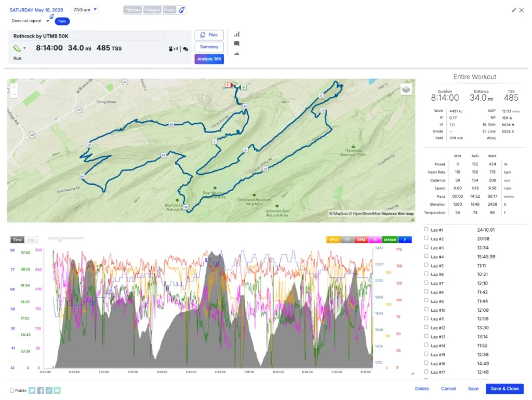Click mile marker 24 on the map
Image resolution: width=532 pixels, height=400 pixels.
[82, 176]
